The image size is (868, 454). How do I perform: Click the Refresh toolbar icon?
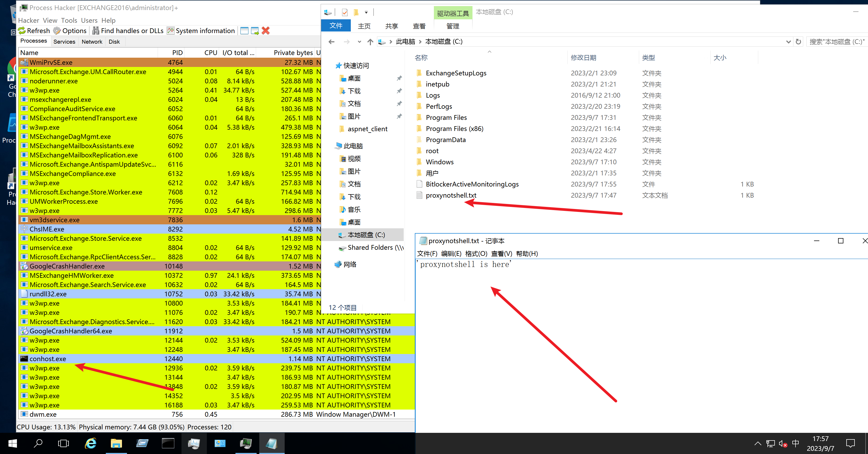coord(22,31)
